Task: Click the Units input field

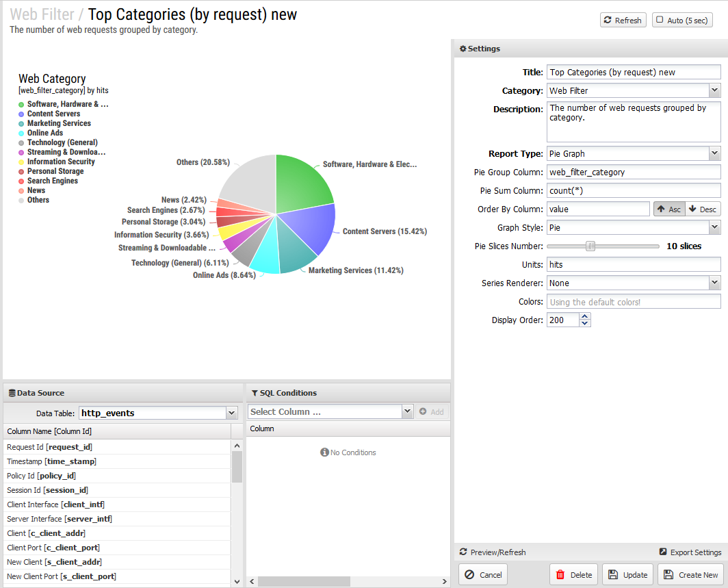Action: [634, 264]
